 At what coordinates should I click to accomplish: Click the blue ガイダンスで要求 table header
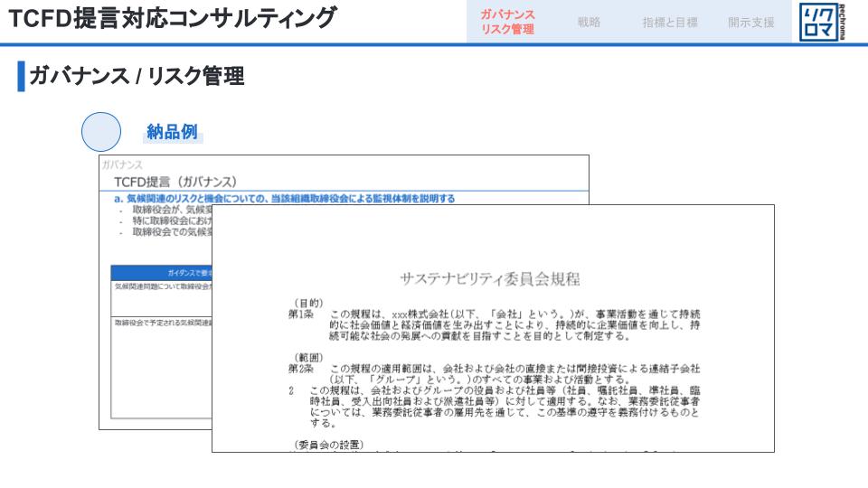162,273
